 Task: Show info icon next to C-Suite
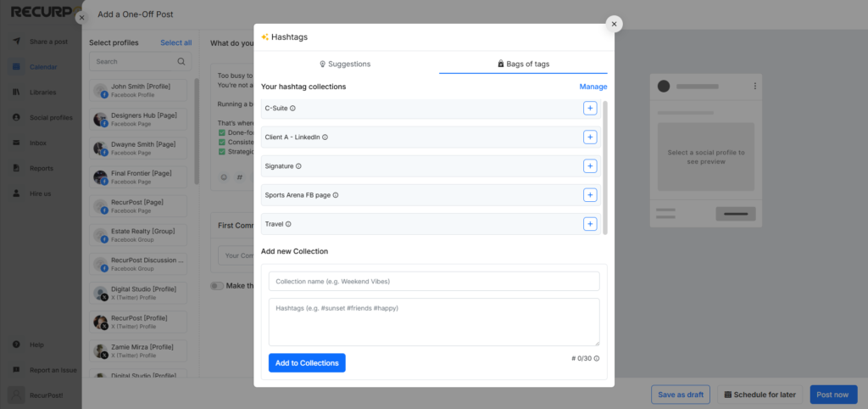coord(292,108)
